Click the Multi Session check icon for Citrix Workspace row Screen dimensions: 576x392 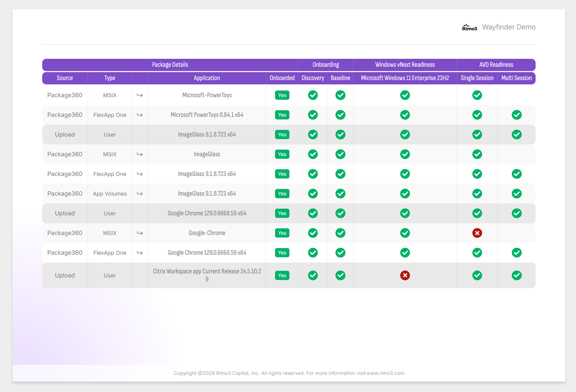click(x=517, y=275)
